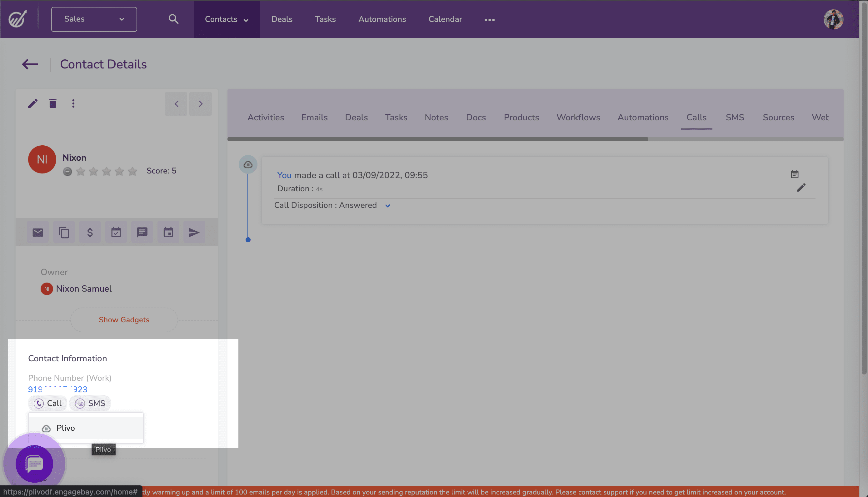Click the Show Gadgets link
The height and width of the screenshot is (497, 868).
[123, 319]
